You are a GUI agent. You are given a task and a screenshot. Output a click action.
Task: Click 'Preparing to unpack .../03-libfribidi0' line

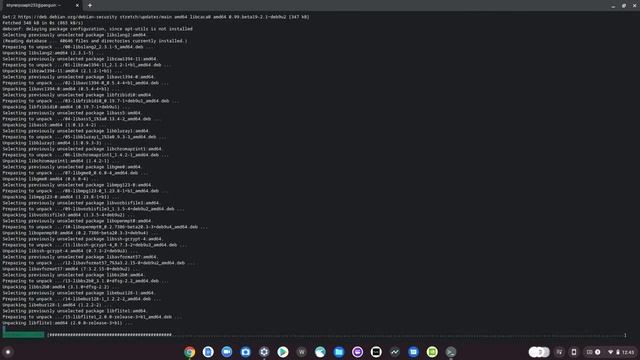tap(90, 101)
